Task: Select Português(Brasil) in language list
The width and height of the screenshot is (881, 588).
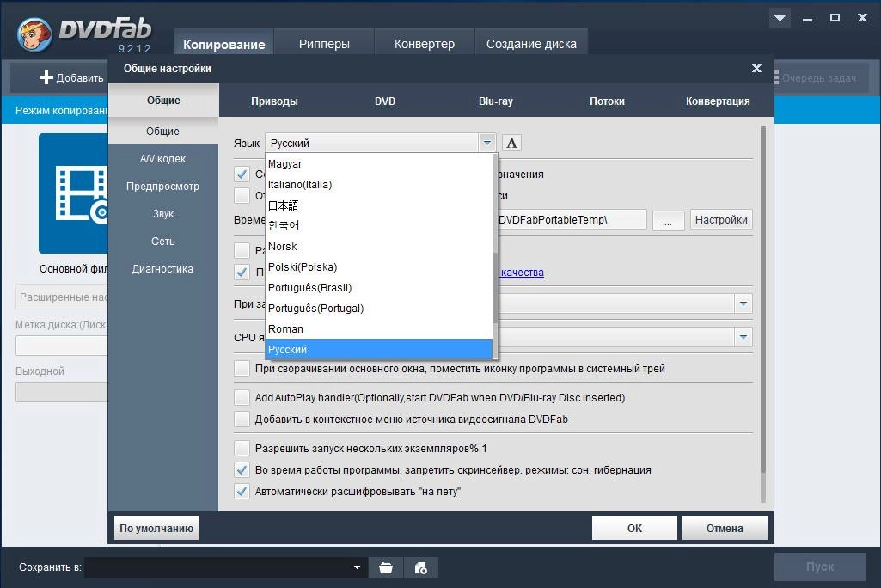Action: (379, 287)
